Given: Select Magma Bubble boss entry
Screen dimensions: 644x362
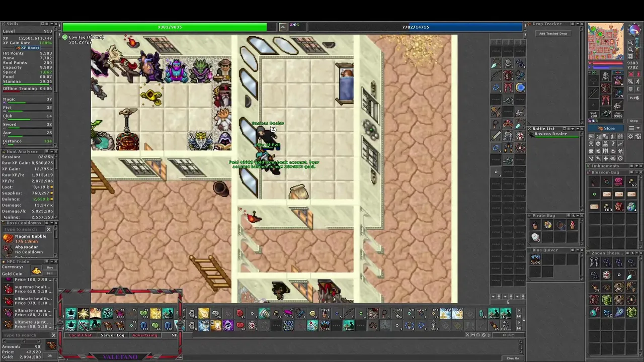Looking at the screenshot, I should (28, 239).
